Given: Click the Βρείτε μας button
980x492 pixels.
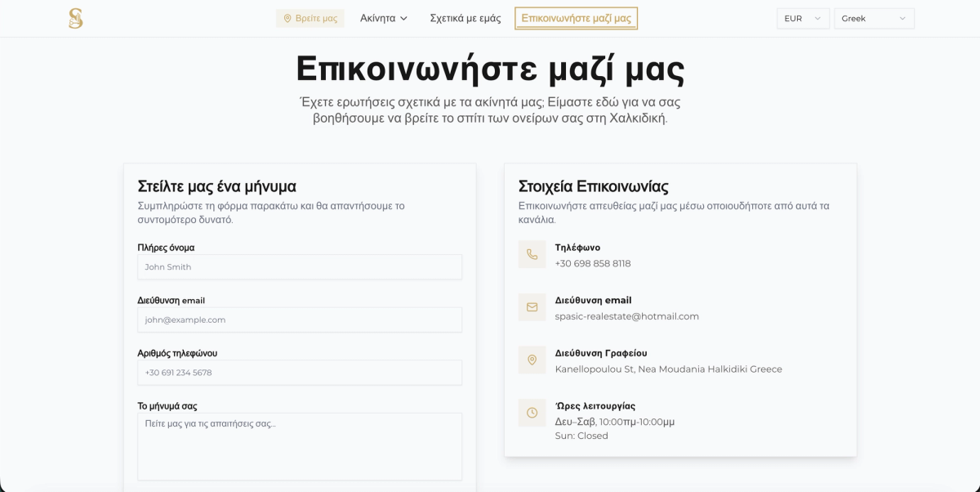Looking at the screenshot, I should tap(310, 18).
